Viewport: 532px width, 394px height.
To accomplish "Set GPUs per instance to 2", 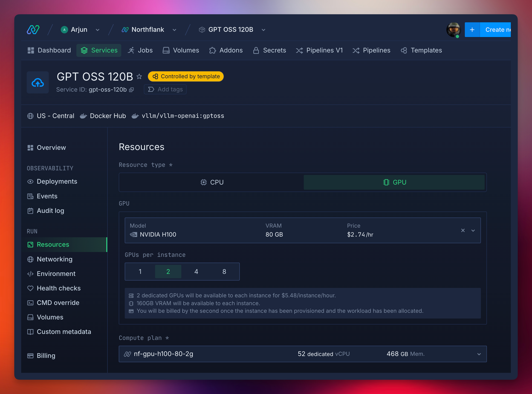I will pos(168,272).
